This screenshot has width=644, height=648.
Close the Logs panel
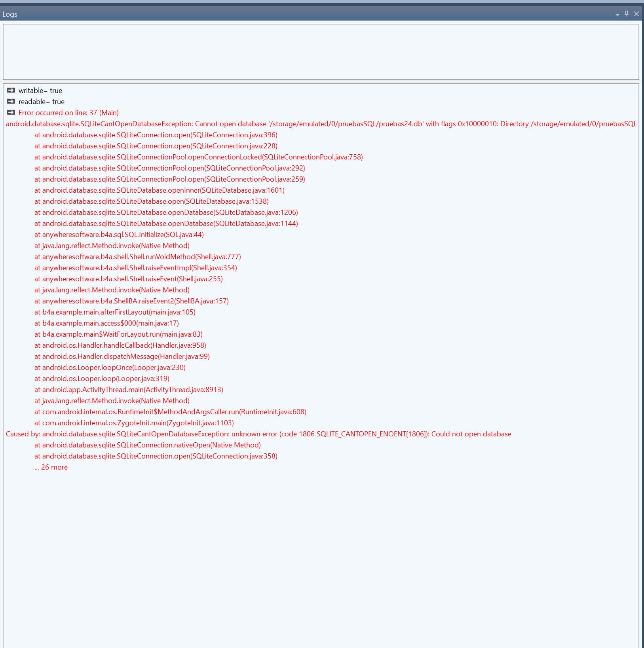pos(636,14)
